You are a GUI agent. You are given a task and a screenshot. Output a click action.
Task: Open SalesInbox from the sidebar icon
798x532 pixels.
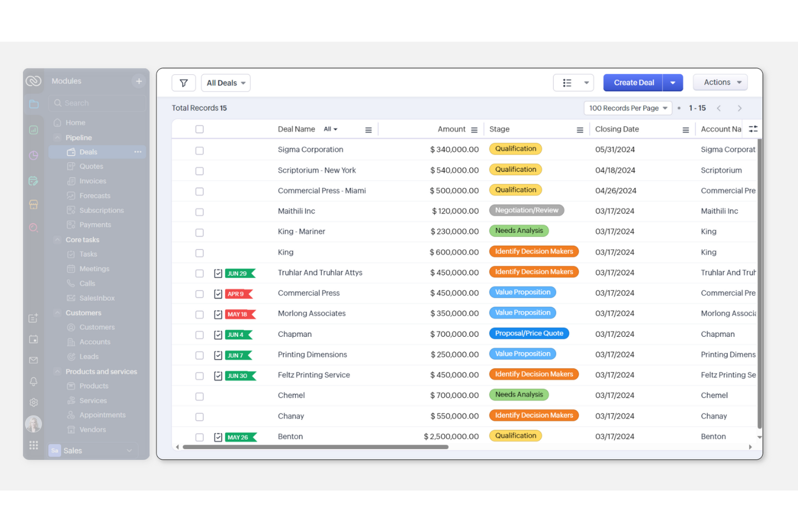[71, 298]
